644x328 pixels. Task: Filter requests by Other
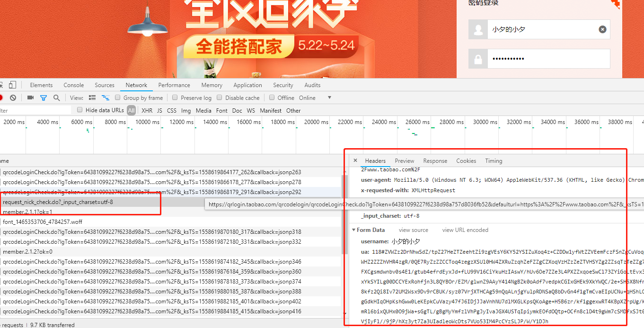click(x=293, y=110)
